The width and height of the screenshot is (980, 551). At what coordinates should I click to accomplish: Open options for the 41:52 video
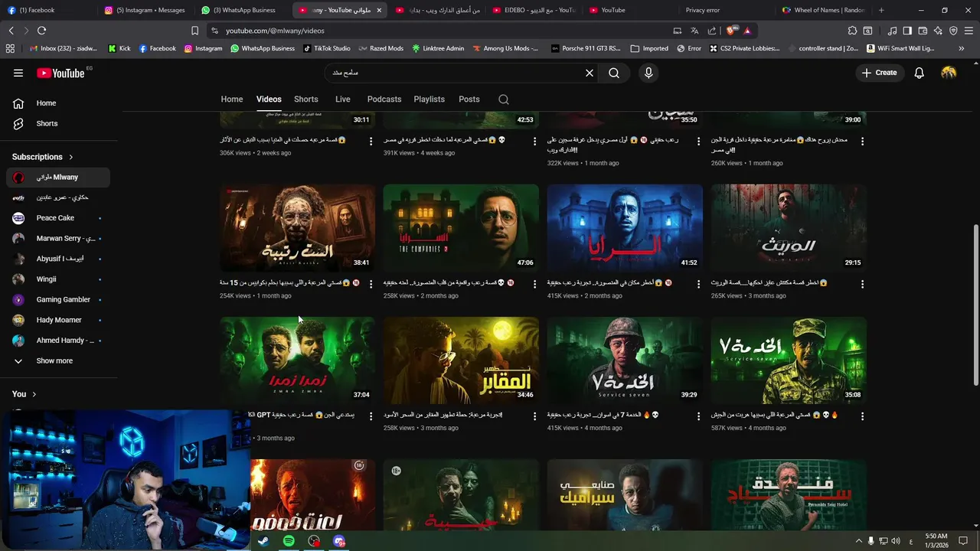(x=698, y=284)
